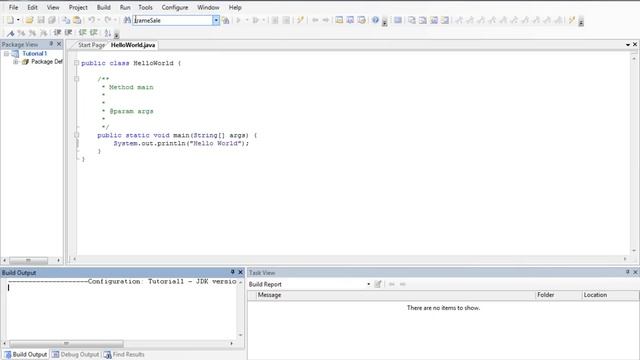Close the Build Output panel
This screenshot has height=360, width=640.
(x=240, y=272)
